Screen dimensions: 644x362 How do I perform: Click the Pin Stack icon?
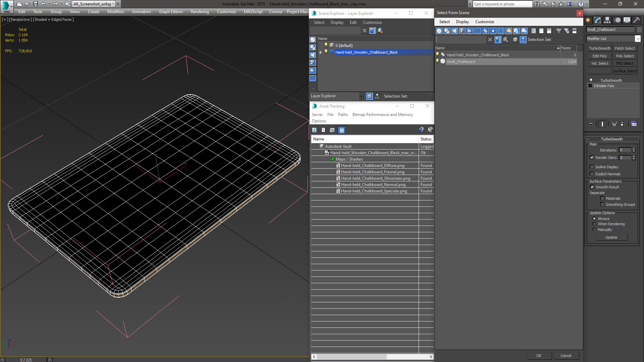coord(591,124)
